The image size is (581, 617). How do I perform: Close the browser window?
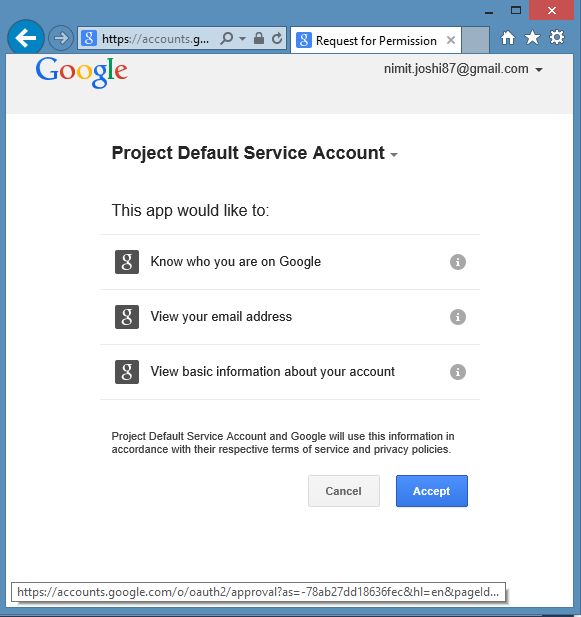pos(551,10)
